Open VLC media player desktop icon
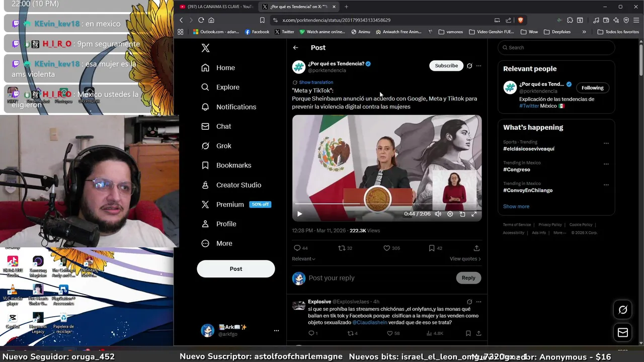 (13, 296)
